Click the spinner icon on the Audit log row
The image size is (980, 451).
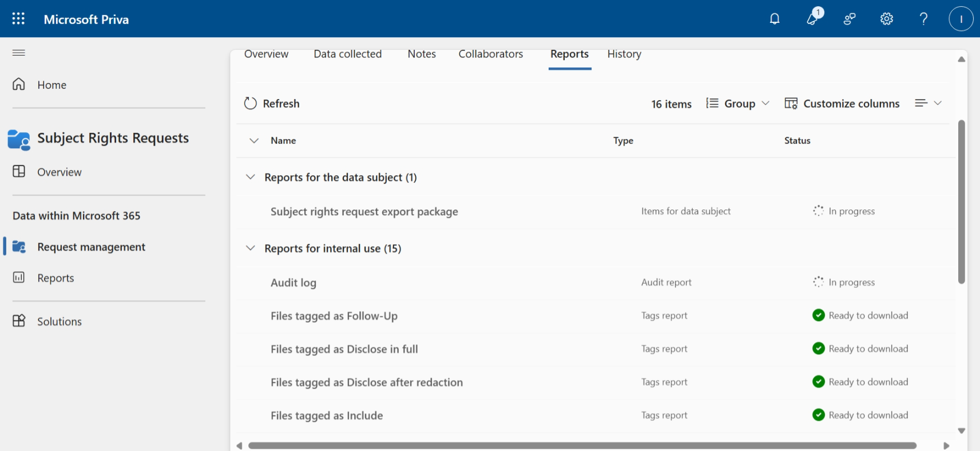(819, 282)
